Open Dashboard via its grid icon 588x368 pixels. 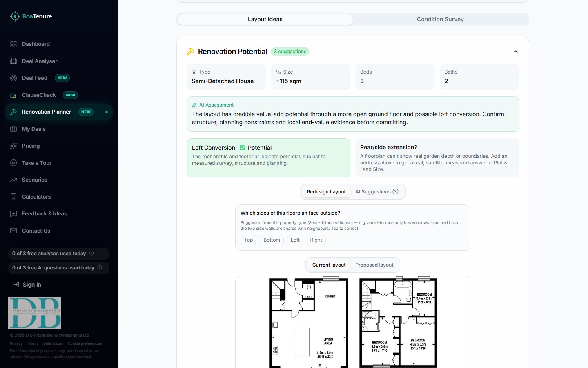click(x=13, y=44)
